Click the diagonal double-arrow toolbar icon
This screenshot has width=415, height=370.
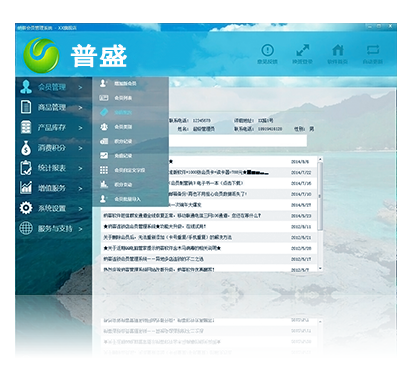302,50
